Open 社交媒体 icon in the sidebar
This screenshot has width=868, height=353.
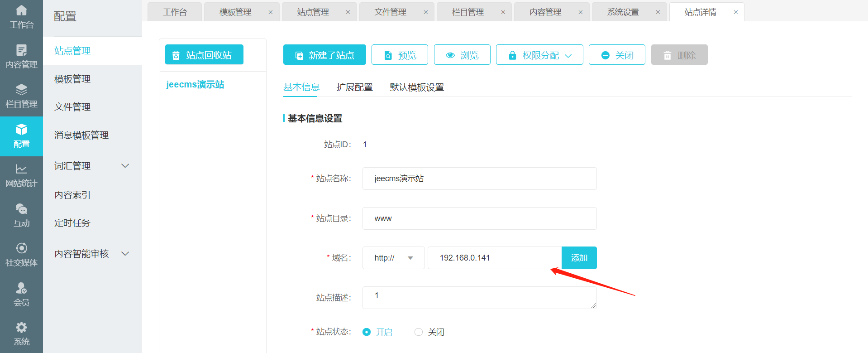pos(21,248)
